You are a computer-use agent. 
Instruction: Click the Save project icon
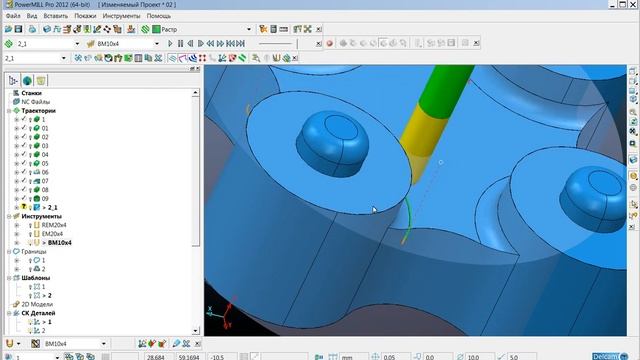[18, 29]
